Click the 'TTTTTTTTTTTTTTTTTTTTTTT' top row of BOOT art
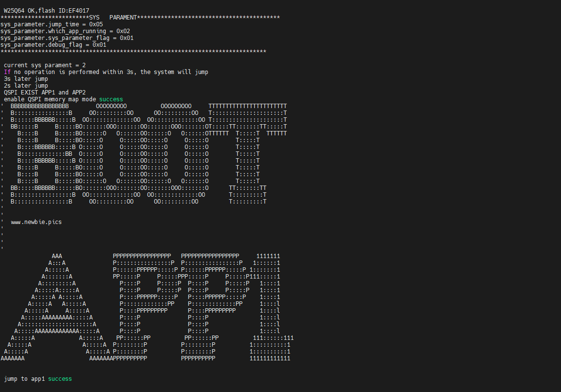 pyautogui.click(x=247, y=106)
